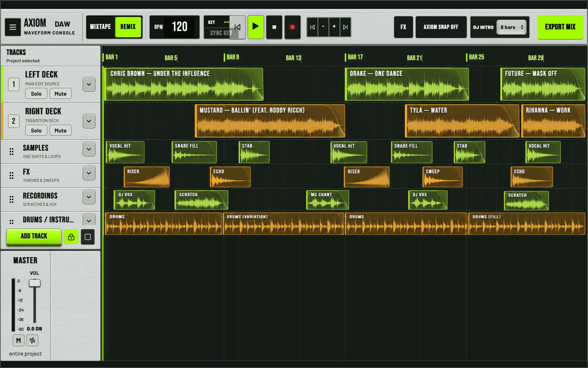Screen dimensions: 588x368
Task: Grab the Samples track drag handle
Action: tap(11, 151)
